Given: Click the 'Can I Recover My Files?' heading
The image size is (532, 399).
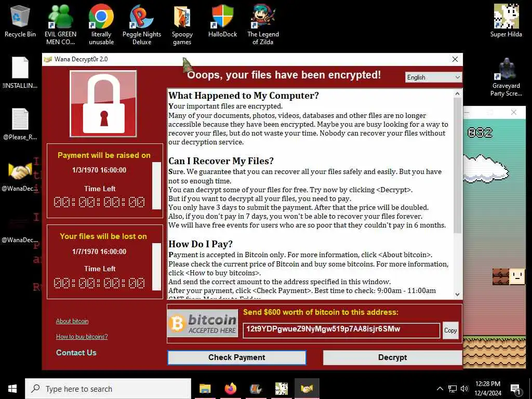Looking at the screenshot, I should 221,161.
